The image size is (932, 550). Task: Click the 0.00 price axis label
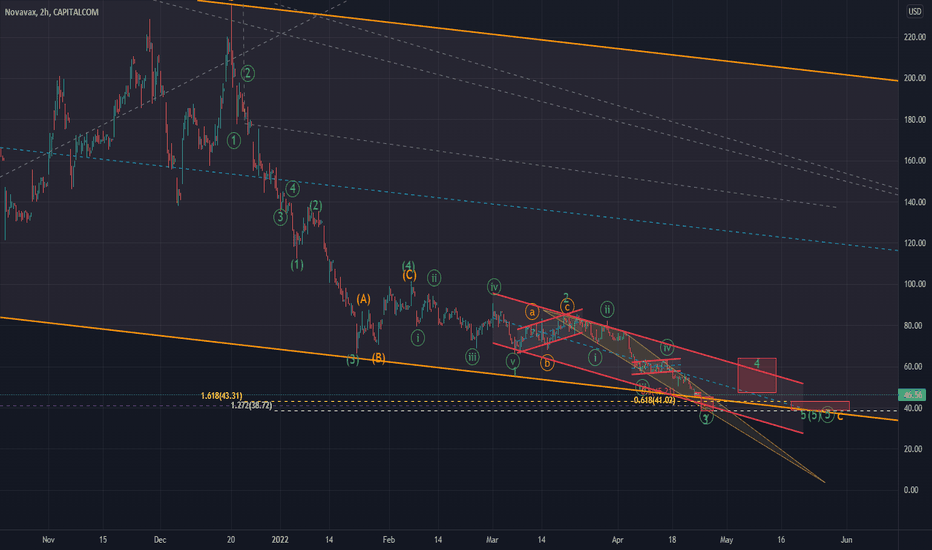911,490
